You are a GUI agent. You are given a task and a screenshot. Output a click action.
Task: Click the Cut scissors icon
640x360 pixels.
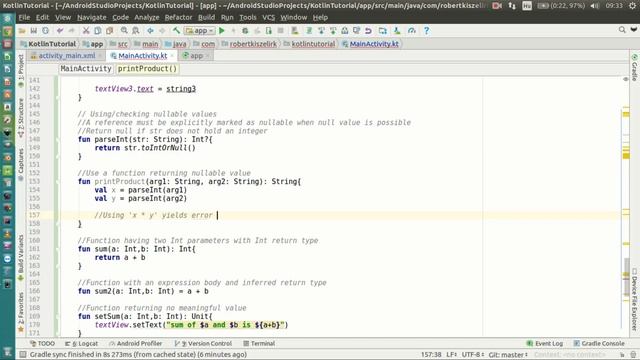pyautogui.click(x=86, y=31)
